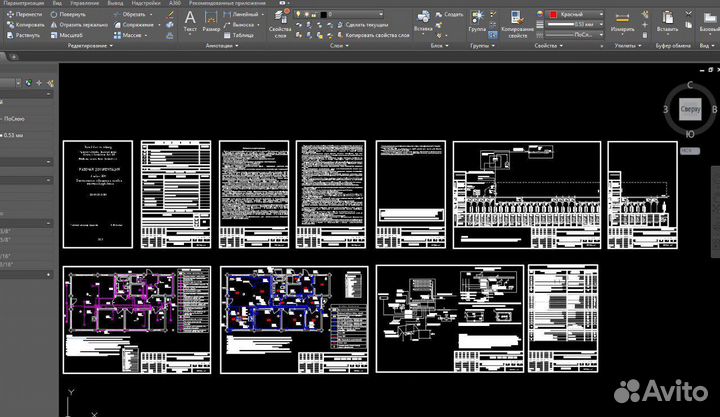Click the Измерить measure tool
Viewport: 720px width, 417px height.
coord(622,22)
